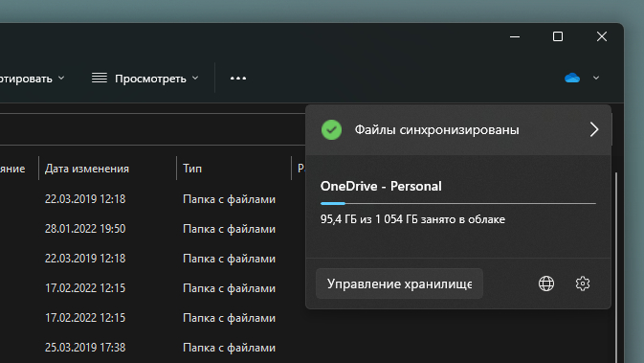Viewport: 644px width, 363px height.
Task: Select the row dated 28.01.2022 19:50
Action: pos(152,229)
